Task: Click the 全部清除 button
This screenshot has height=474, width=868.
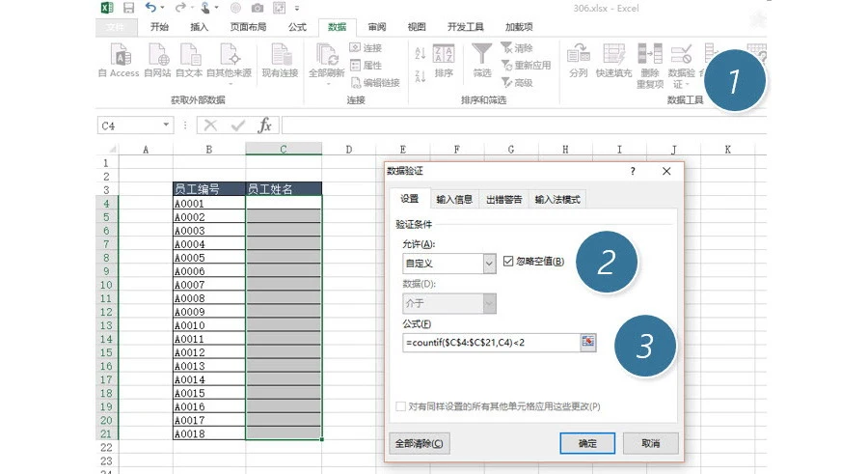Action: [x=419, y=443]
